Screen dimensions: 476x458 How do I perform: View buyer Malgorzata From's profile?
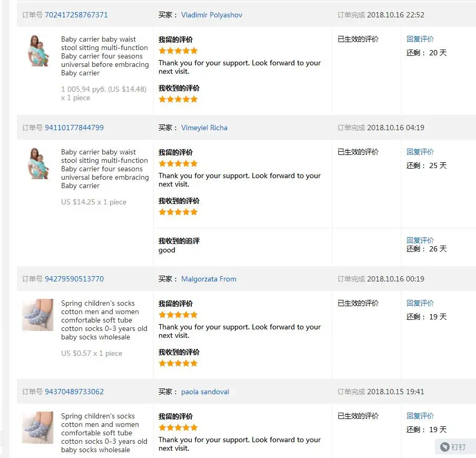click(209, 279)
